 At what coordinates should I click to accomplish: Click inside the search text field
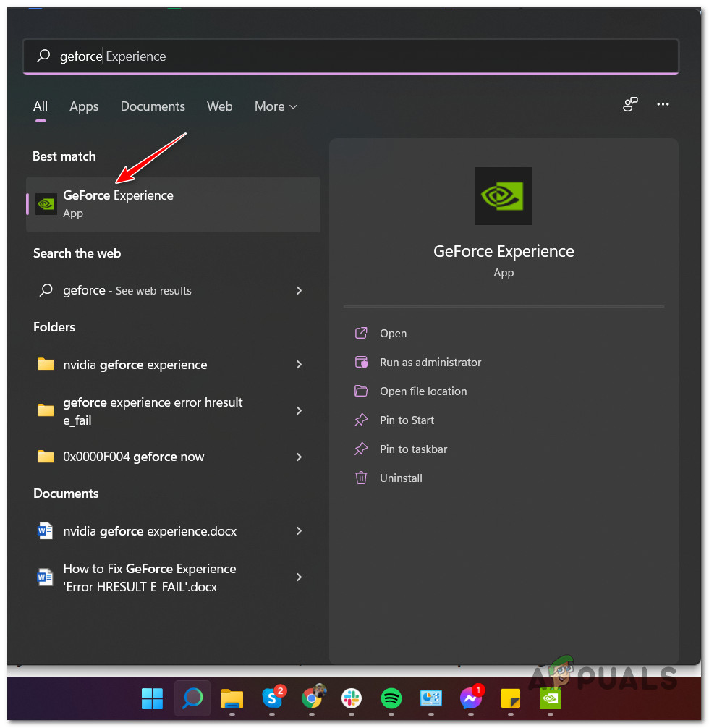click(351, 56)
